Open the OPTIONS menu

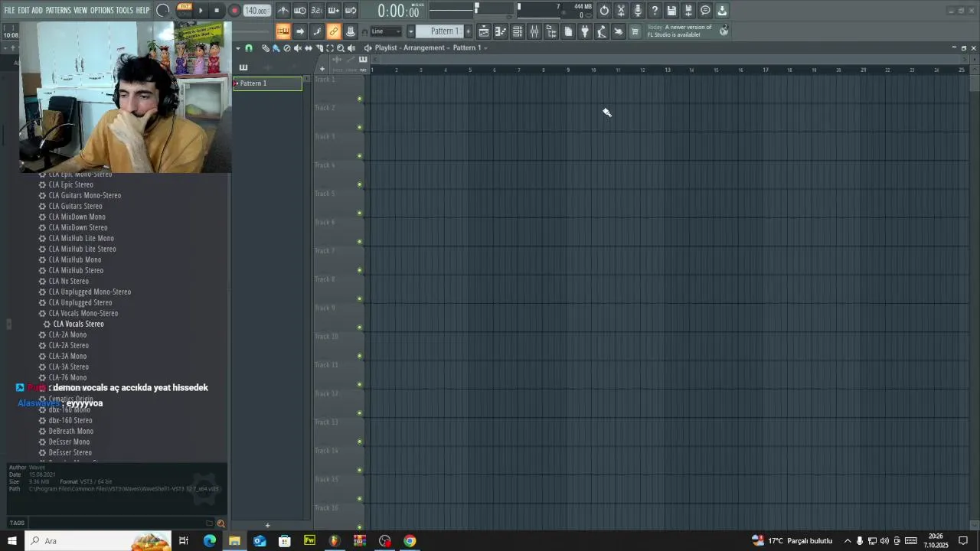pos(102,11)
